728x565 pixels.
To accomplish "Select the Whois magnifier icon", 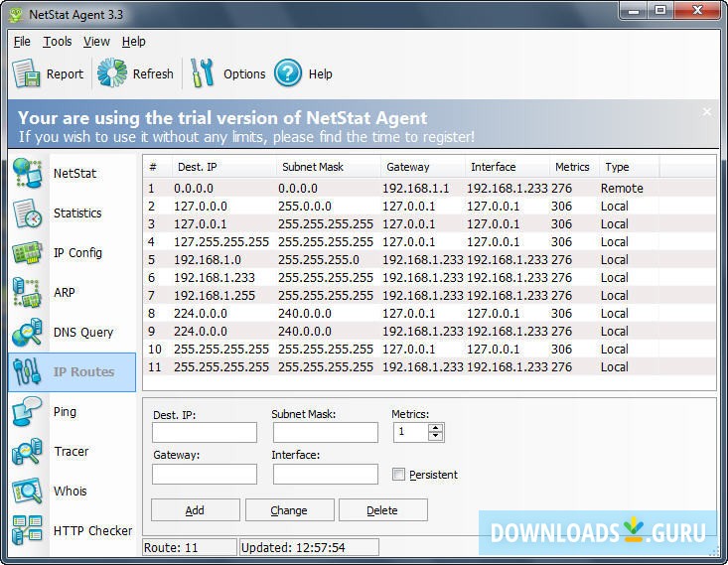I will [x=28, y=492].
